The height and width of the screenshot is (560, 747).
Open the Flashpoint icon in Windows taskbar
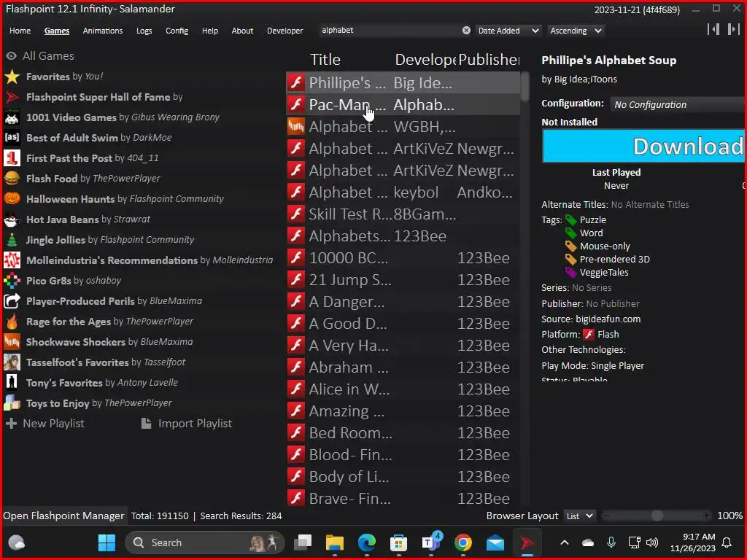click(x=527, y=542)
